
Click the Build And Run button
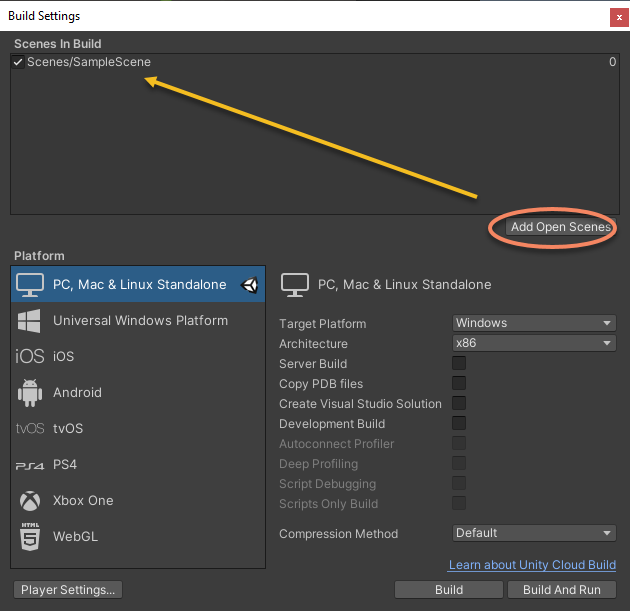click(x=562, y=589)
